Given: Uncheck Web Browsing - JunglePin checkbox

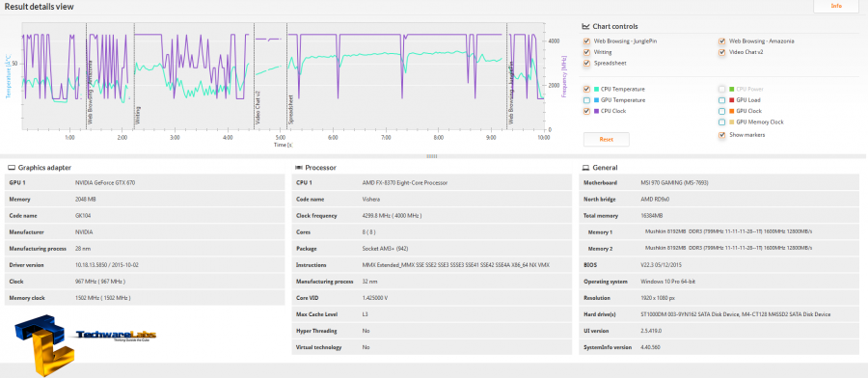Looking at the screenshot, I should point(586,40).
